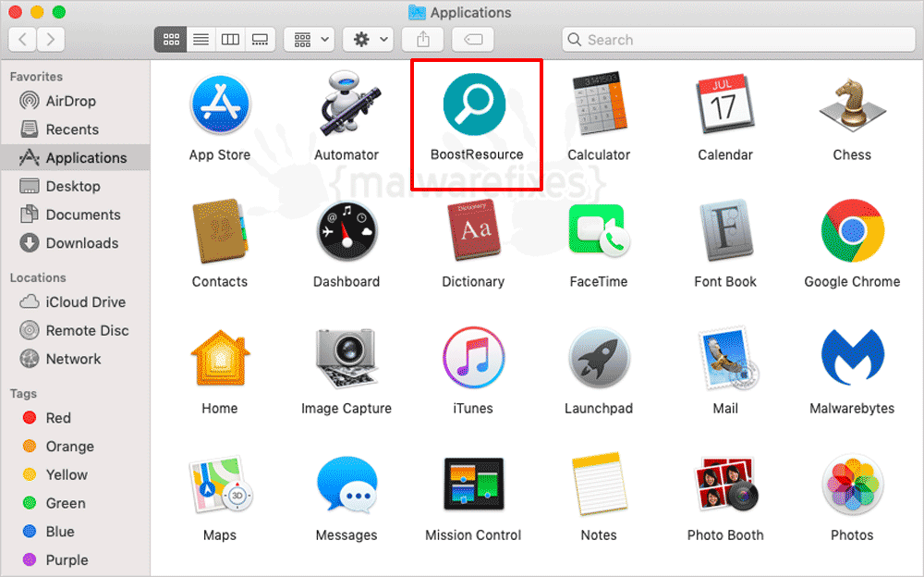
Task: Open the gear Action menu
Action: (x=369, y=40)
